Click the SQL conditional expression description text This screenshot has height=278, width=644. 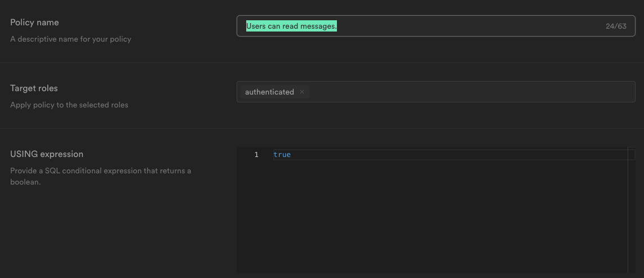click(101, 176)
